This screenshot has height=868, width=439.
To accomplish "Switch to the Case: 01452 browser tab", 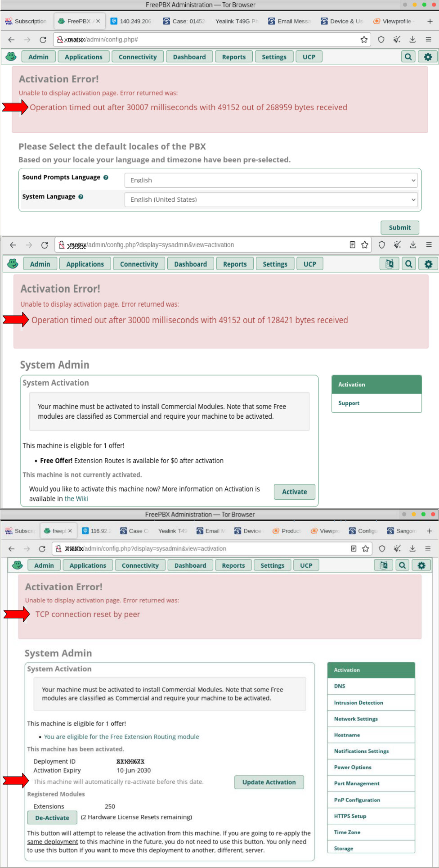I will click(184, 21).
